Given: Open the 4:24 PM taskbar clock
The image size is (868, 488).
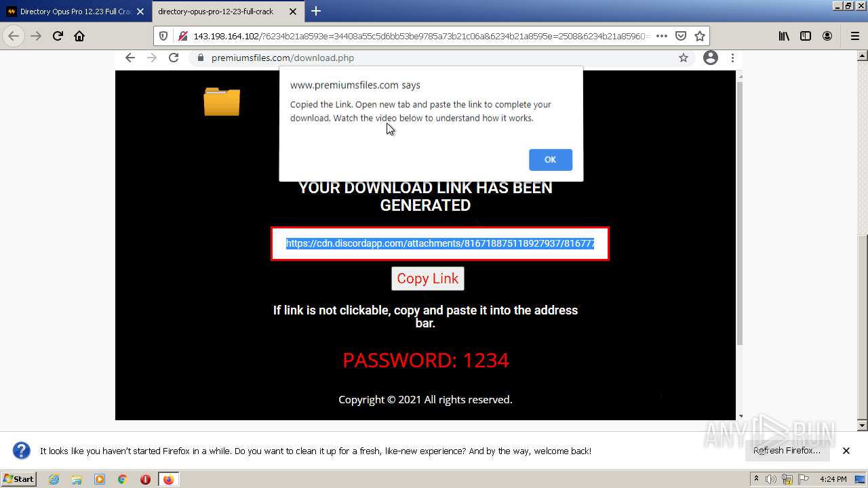Looking at the screenshot, I should click(833, 479).
